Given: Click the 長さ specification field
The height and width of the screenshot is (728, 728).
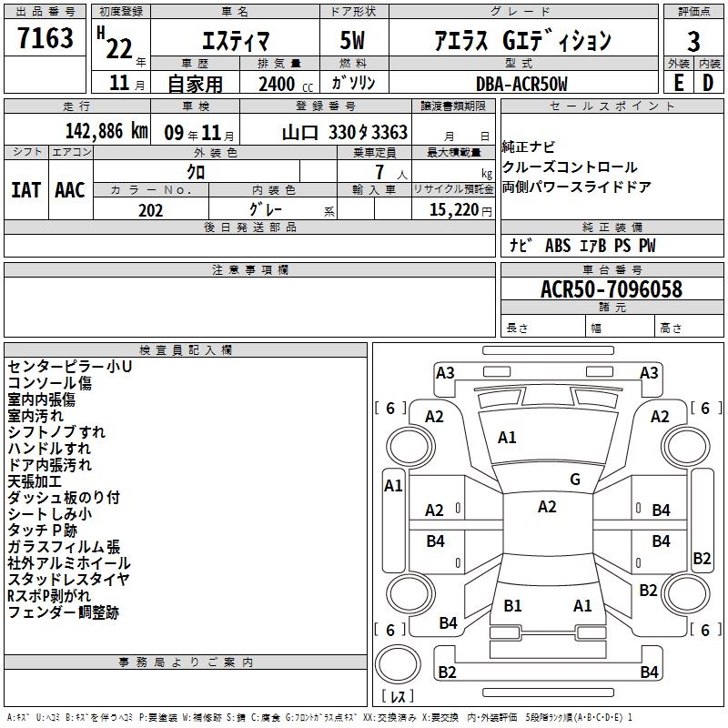Looking at the screenshot, I should coord(542,328).
